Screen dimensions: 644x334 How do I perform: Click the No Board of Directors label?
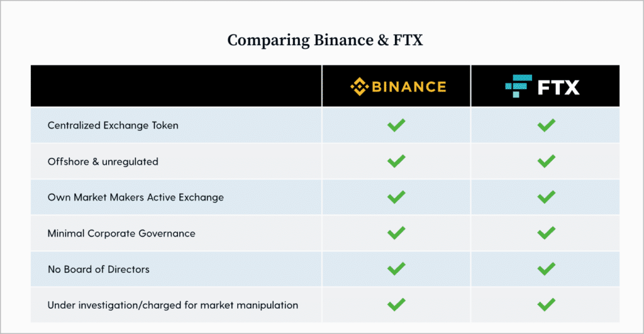[x=99, y=269]
